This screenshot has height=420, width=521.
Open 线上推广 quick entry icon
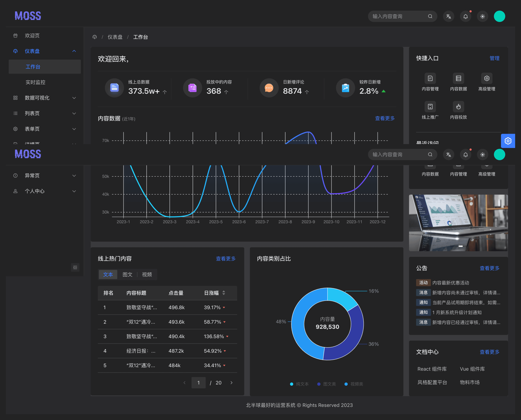(430, 107)
